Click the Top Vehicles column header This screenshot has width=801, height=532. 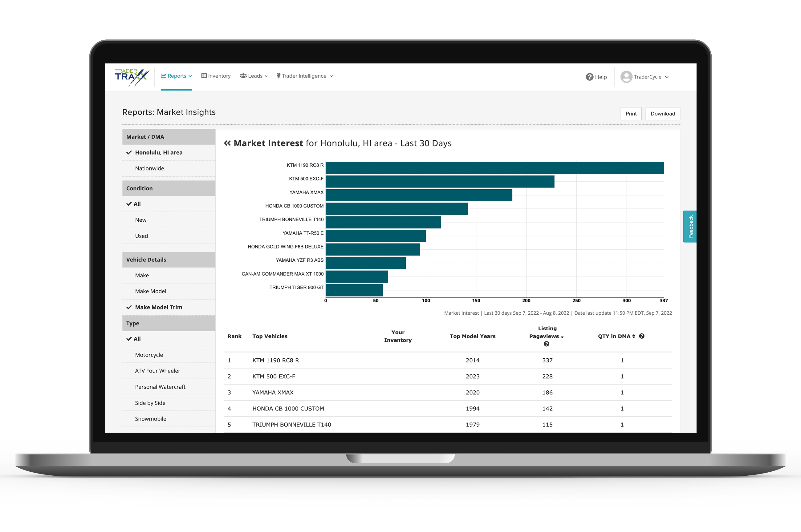point(270,336)
